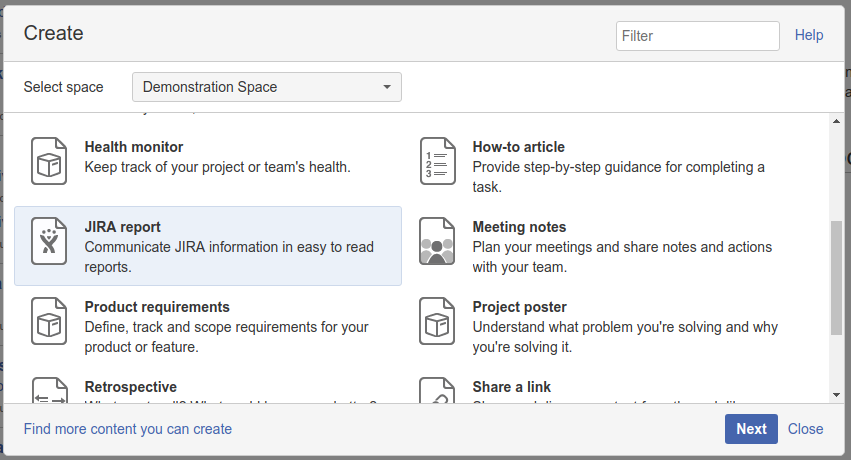Click the template list scrollbar thumb
This screenshot has width=851, height=460.
(836, 277)
